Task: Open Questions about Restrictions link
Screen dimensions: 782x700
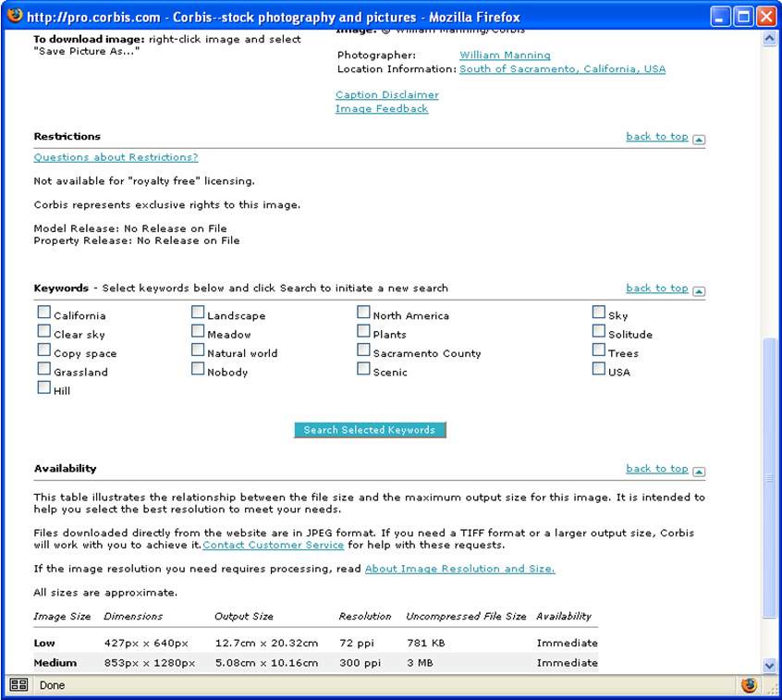Action: point(116,157)
